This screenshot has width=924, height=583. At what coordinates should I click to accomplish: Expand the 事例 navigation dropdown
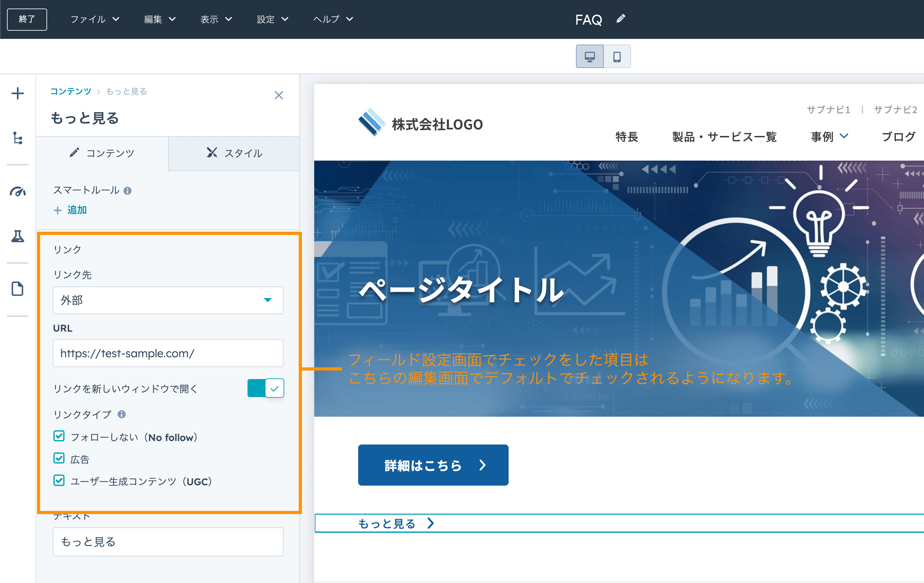point(829,136)
